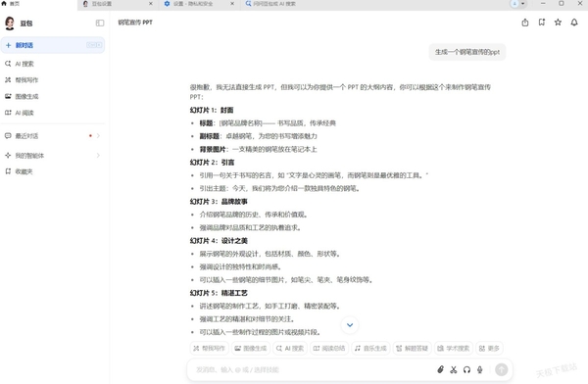Close the 豆包设置 tab
The height and width of the screenshot is (384, 588).
click(x=151, y=4)
